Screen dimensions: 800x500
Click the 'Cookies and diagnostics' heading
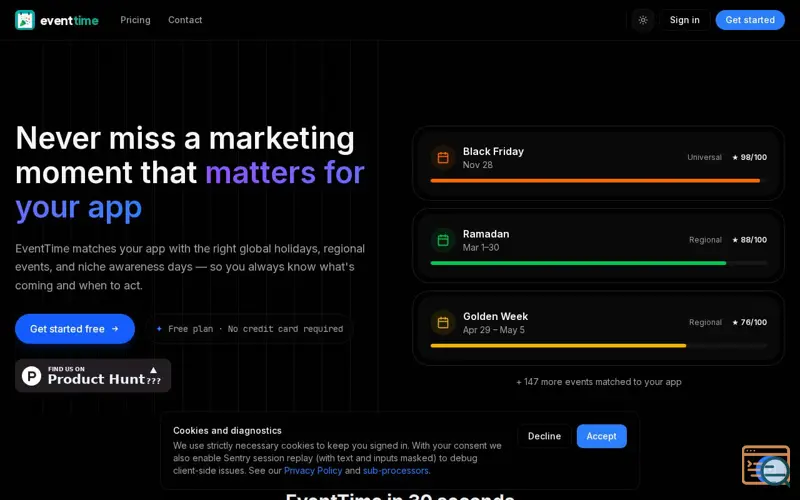click(227, 431)
